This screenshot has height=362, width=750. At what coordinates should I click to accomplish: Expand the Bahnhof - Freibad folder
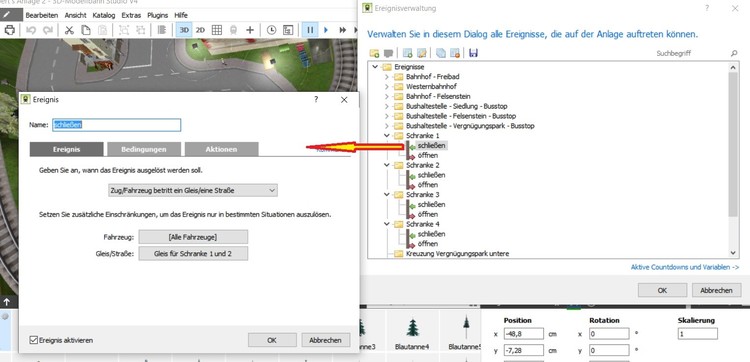(x=386, y=77)
